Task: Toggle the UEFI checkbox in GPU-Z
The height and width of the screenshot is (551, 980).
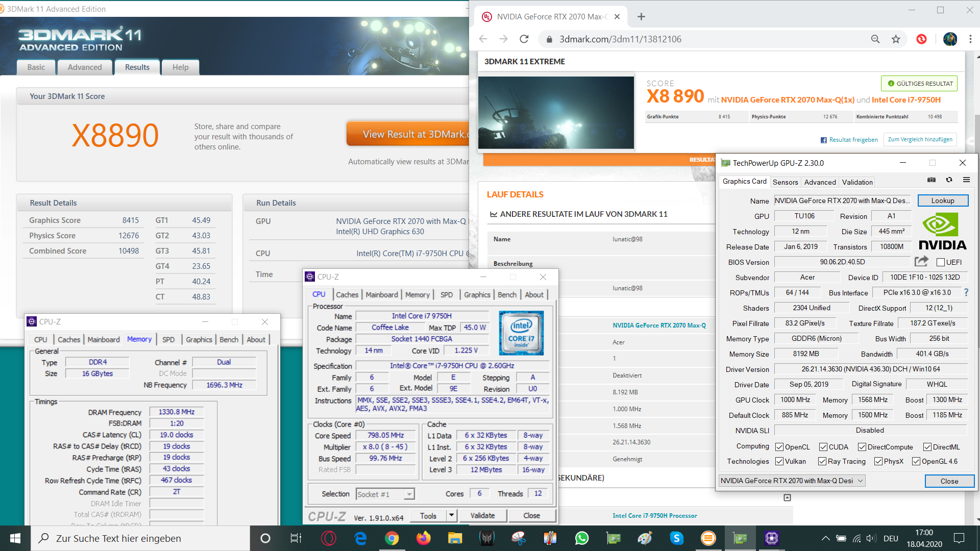Action: tap(941, 262)
